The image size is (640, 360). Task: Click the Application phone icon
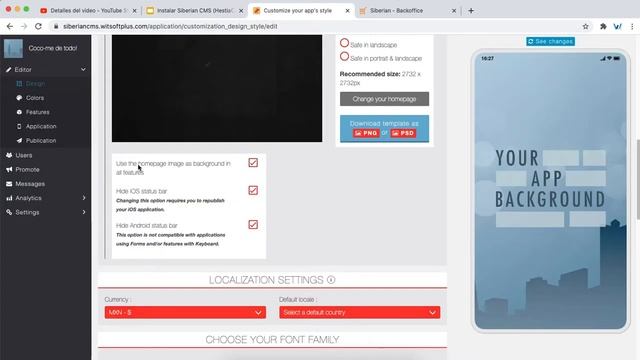19,127
